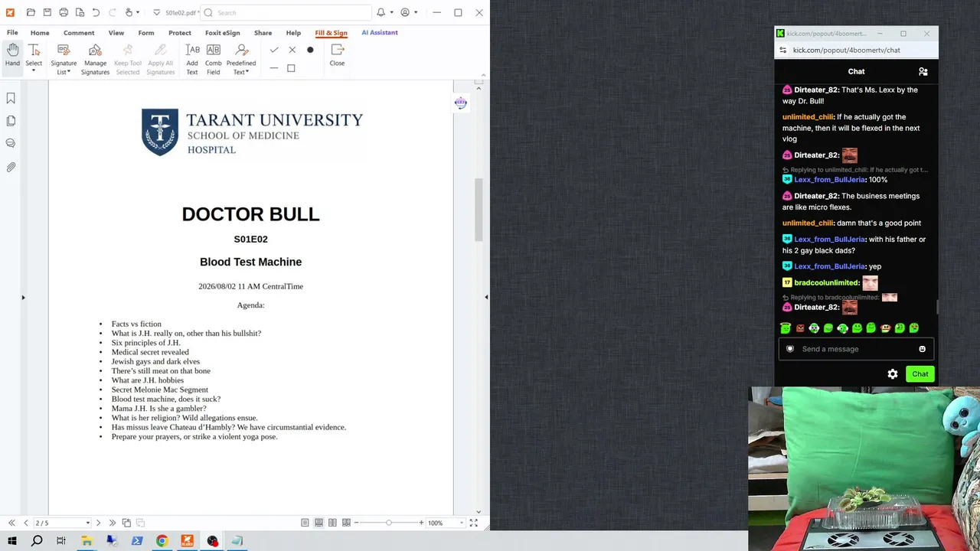Viewport: 980px width, 551px height.
Task: Open the Attachments side panel
Action: [x=11, y=166]
